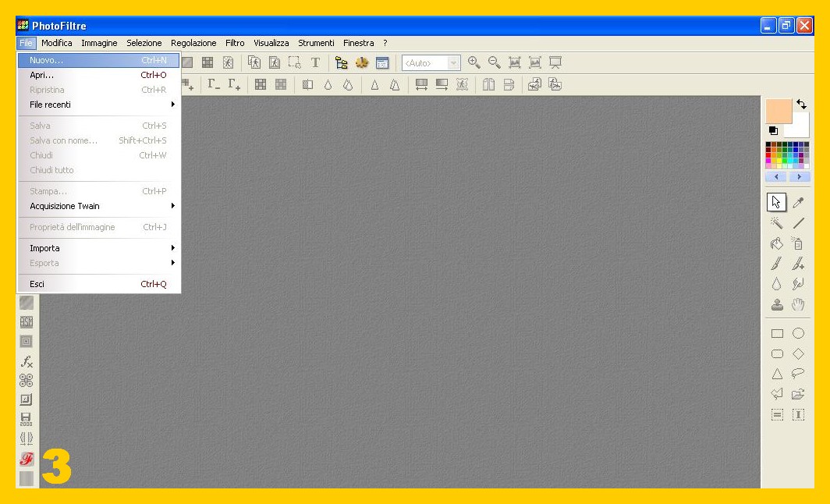Select the Paint Bucket fill tool
The height and width of the screenshot is (504, 830).
[777, 243]
